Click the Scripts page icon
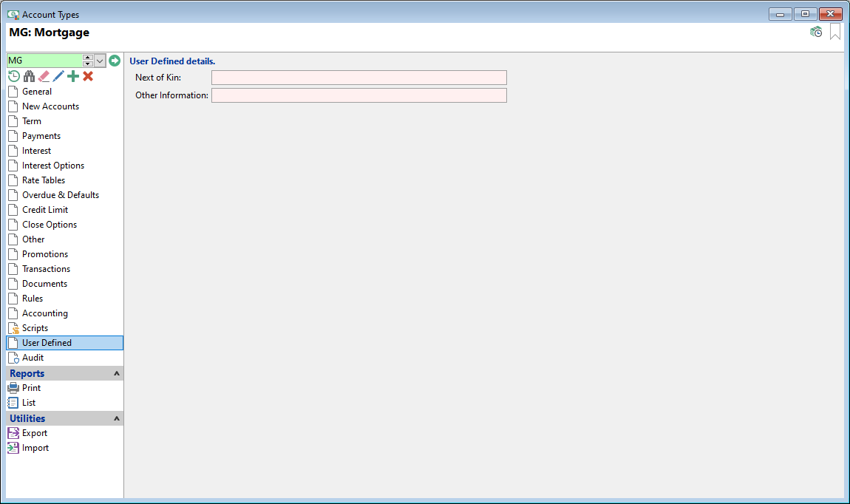 [13, 328]
